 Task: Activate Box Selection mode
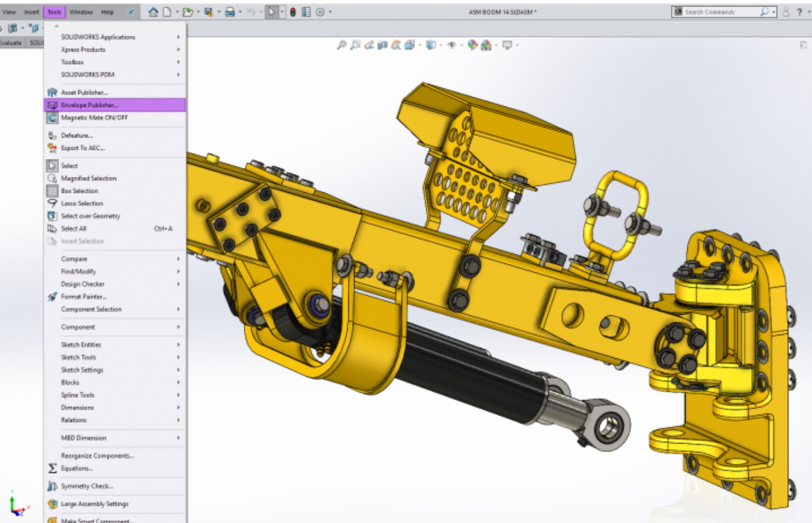[x=81, y=191]
